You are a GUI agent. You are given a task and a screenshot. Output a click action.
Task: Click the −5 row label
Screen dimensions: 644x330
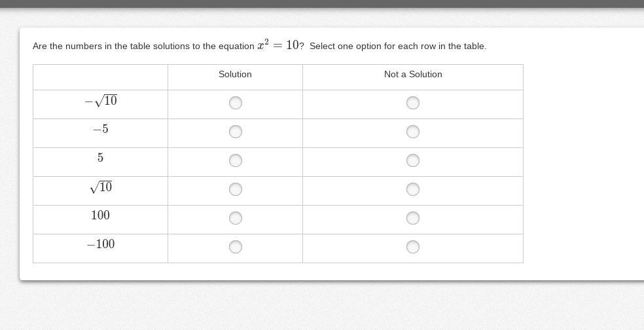(x=101, y=129)
